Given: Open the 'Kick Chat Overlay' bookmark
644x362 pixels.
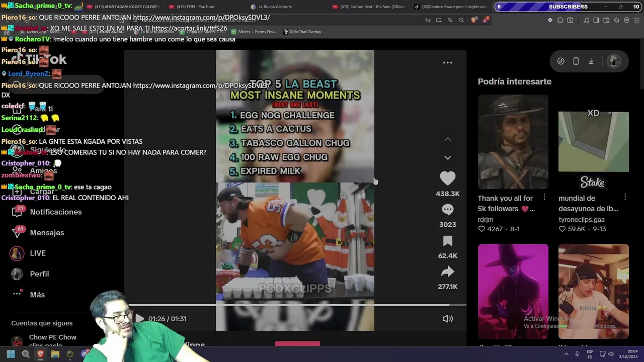Looking at the screenshot, I should pos(302,32).
